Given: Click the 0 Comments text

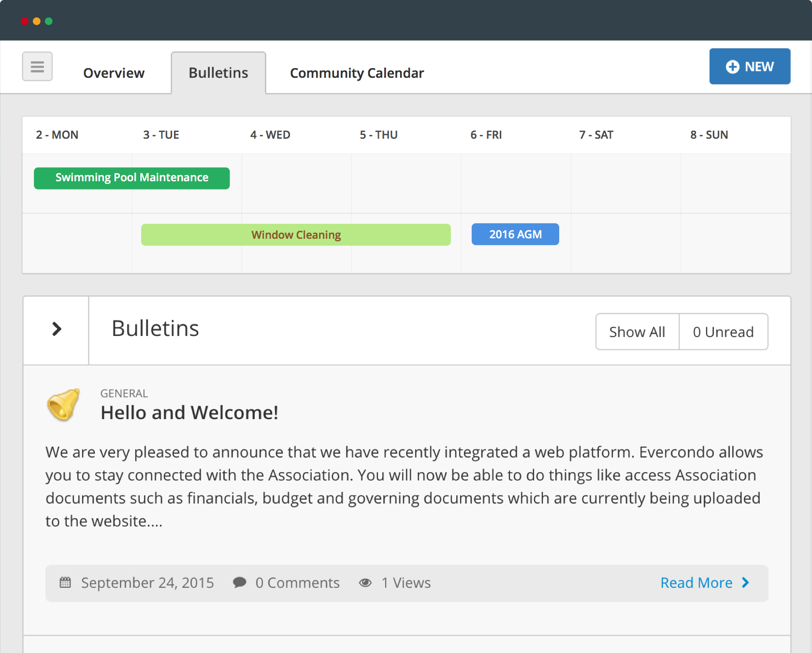Looking at the screenshot, I should [x=297, y=582].
